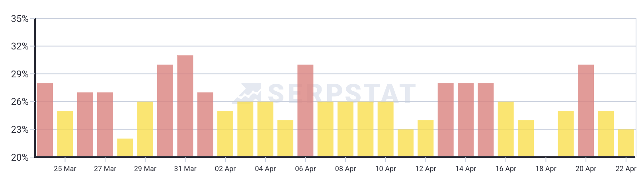Click the 29% y-axis label
The image size is (644, 185).
(x=20, y=74)
